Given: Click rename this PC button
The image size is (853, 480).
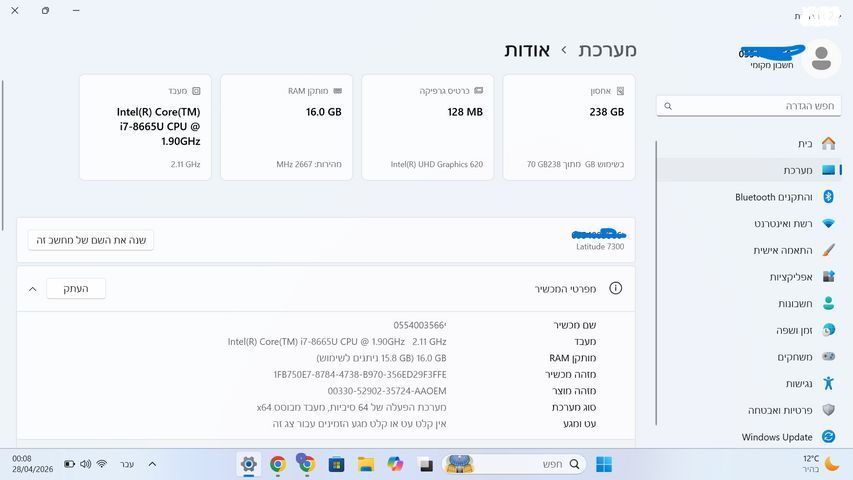Looking at the screenshot, I should (x=91, y=240).
